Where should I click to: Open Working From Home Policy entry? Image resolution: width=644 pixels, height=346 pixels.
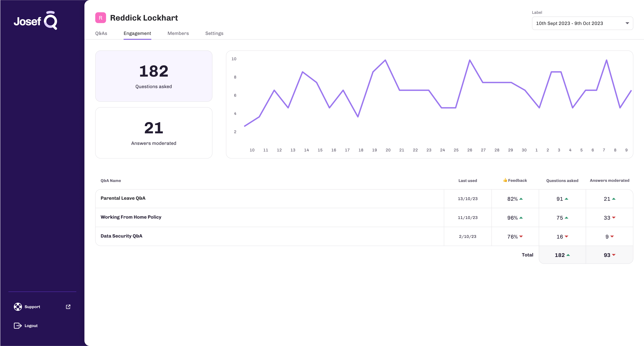131,217
